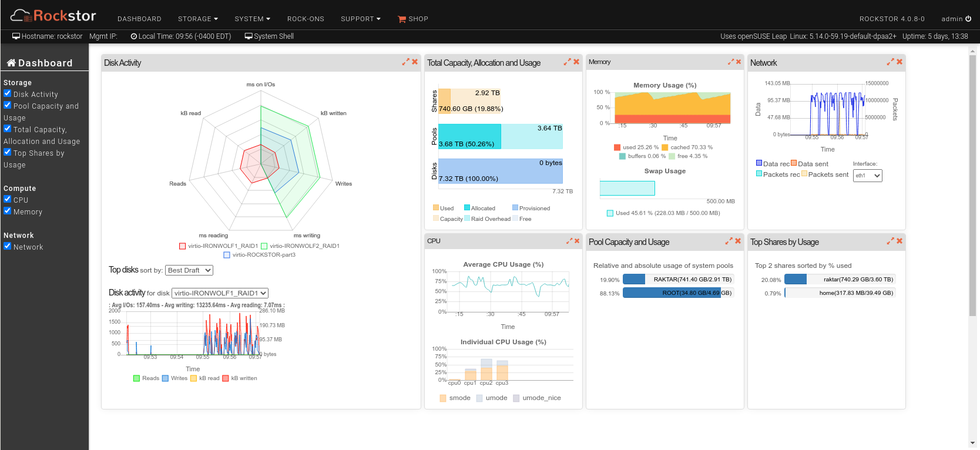The width and height of the screenshot is (980, 450).
Task: Close the CPU widget
Action: (577, 241)
